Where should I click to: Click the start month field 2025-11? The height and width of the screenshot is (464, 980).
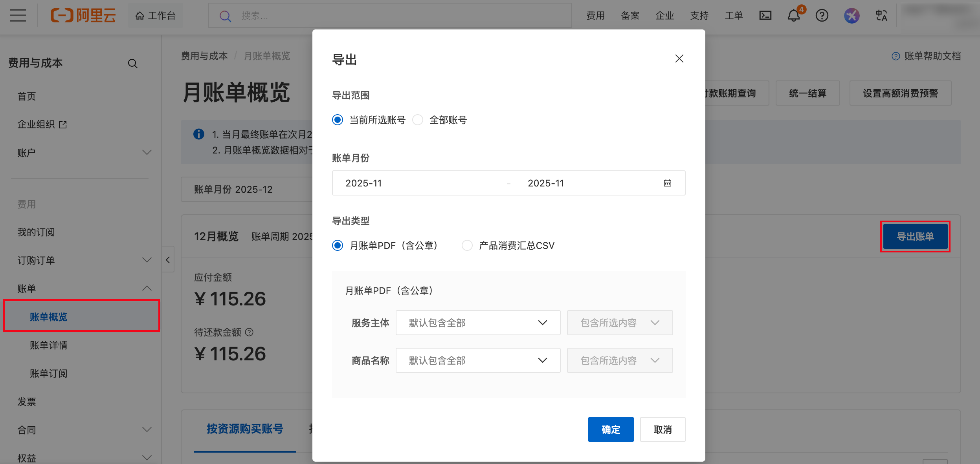tap(363, 183)
